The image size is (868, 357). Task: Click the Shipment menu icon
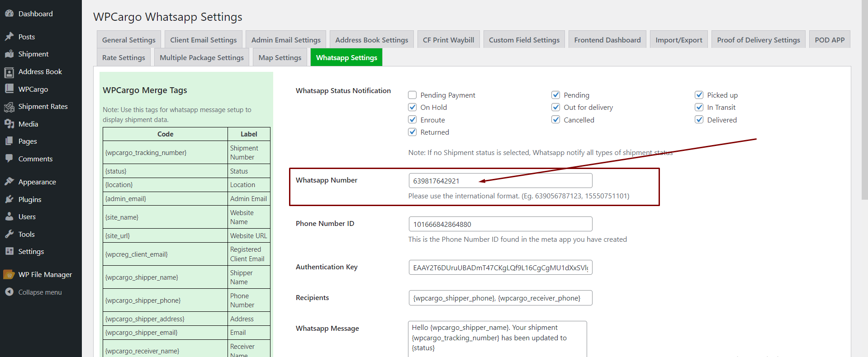9,54
